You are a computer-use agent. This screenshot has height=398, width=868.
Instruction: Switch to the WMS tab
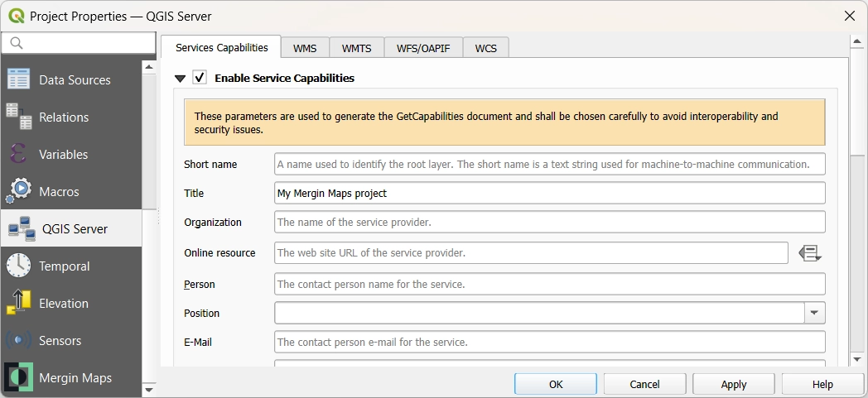(x=305, y=48)
